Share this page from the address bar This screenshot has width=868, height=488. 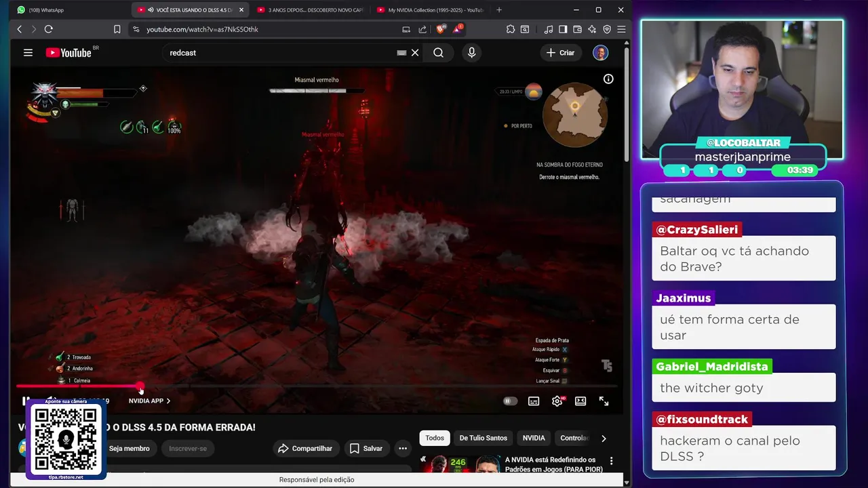click(x=422, y=29)
